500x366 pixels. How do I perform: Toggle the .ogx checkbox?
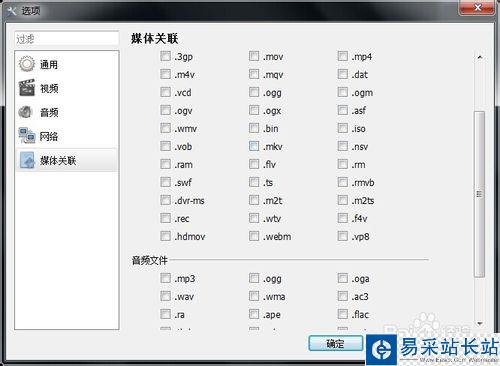tap(254, 110)
